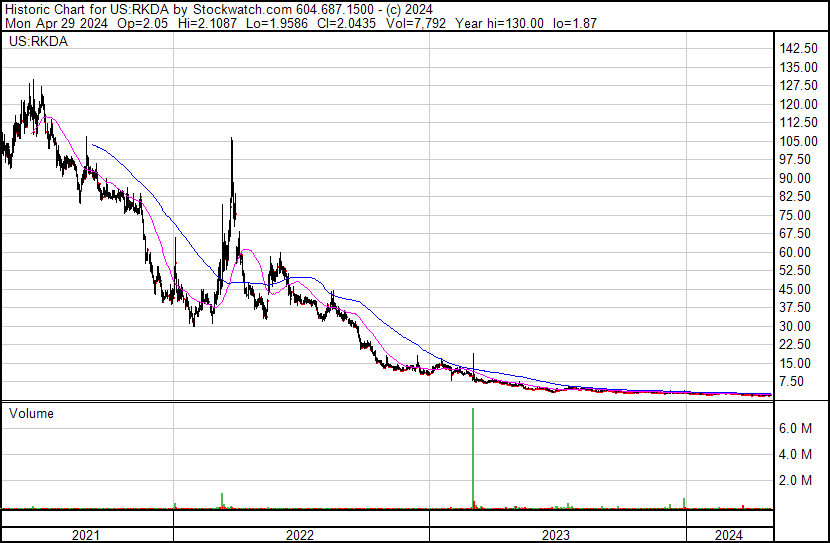This screenshot has height=543, width=830.
Task: Click the 2.0 M volume axis label
Action: coord(799,481)
